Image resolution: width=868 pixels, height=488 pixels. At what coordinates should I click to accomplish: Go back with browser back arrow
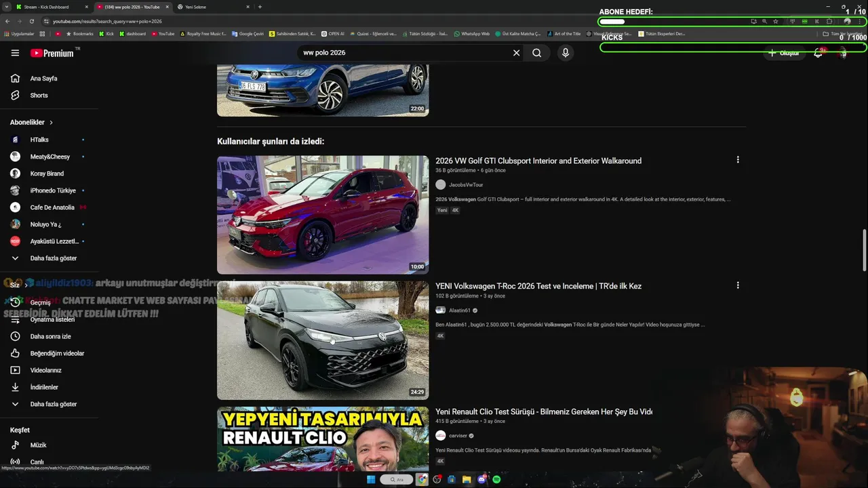point(7,21)
